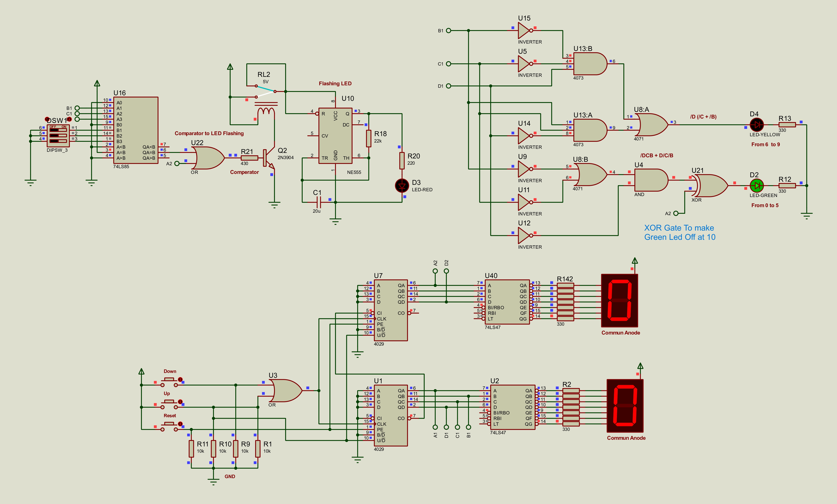Click D1 terminal left of U13:B
Image resolution: width=837 pixels, height=504 pixels.
click(448, 86)
